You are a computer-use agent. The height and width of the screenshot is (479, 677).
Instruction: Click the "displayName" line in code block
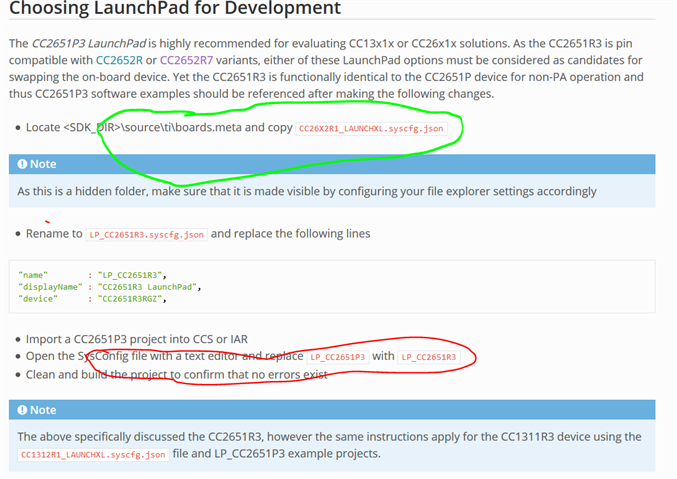(110, 287)
